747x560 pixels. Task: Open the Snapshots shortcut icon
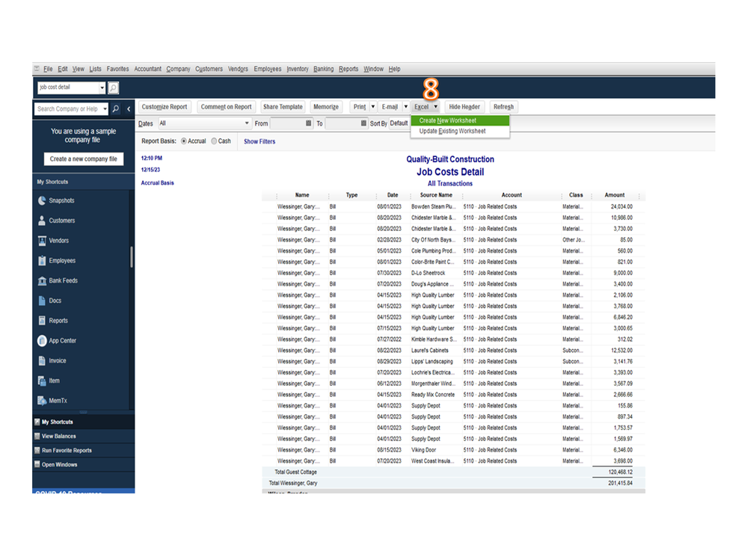click(42, 200)
